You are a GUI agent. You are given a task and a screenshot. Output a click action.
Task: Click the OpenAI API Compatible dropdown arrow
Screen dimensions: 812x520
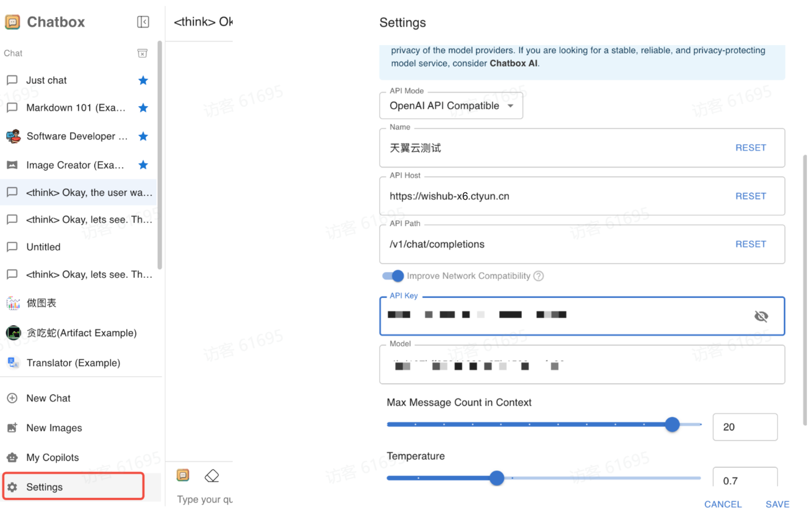[x=510, y=106]
